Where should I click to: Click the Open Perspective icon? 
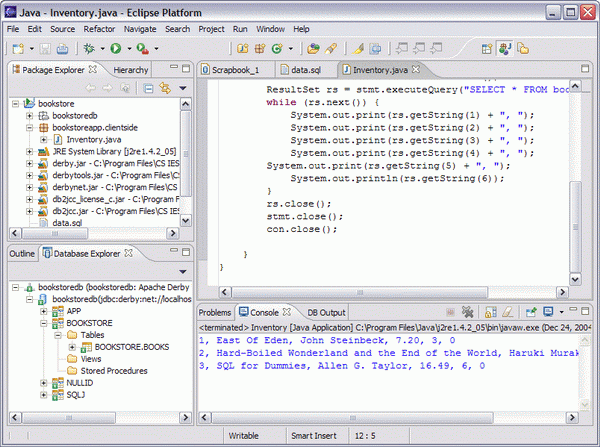coord(487,49)
